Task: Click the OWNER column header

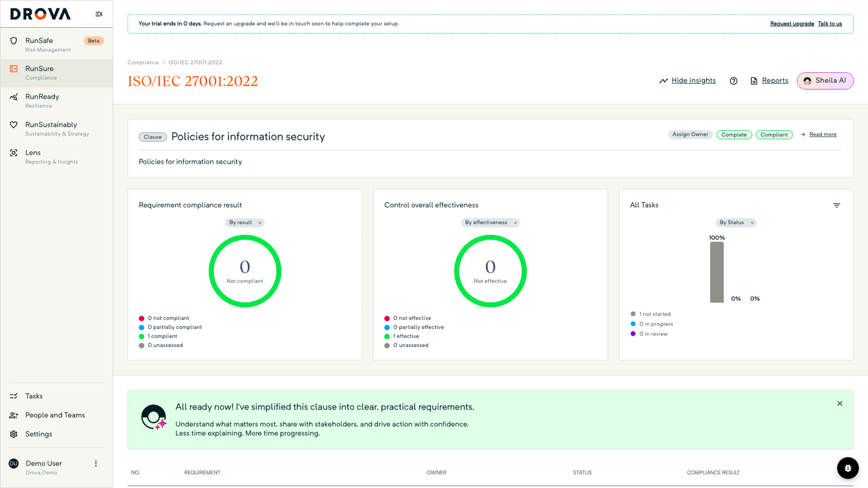Action: [x=436, y=473]
